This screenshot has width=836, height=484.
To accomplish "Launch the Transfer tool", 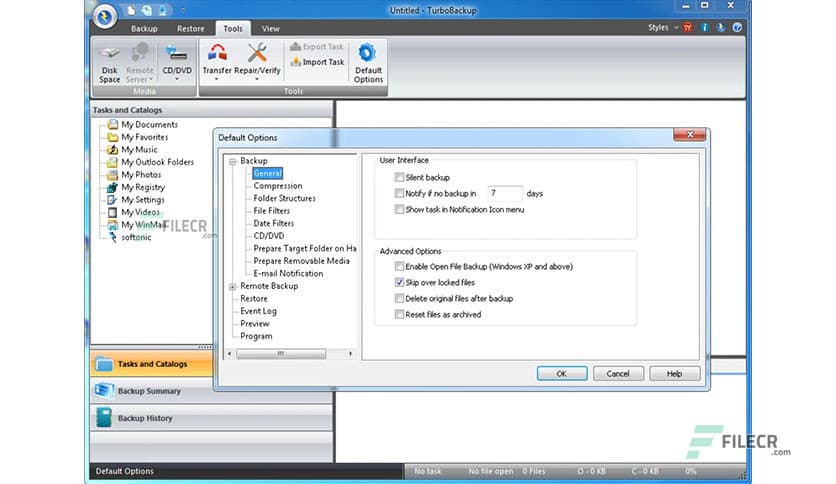I will tap(217, 62).
